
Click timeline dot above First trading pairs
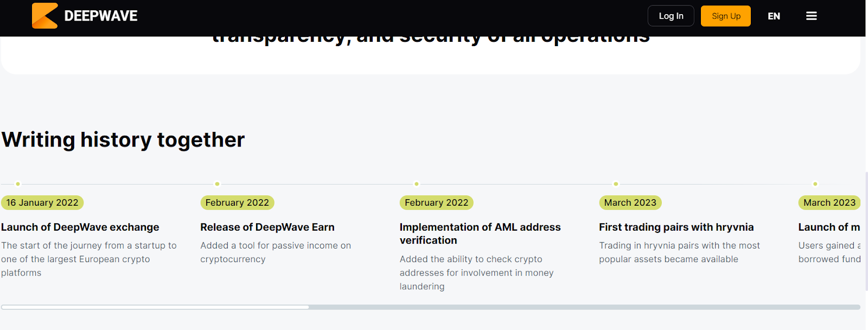click(616, 184)
